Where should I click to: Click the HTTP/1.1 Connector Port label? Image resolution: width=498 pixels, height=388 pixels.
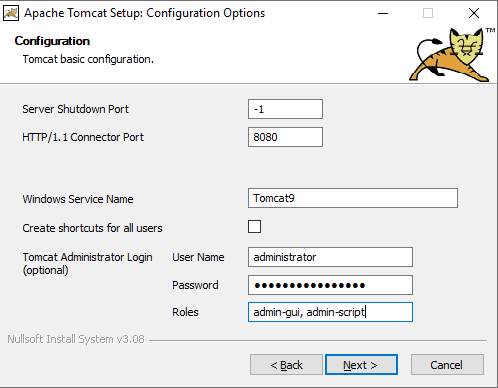pyautogui.click(x=83, y=137)
